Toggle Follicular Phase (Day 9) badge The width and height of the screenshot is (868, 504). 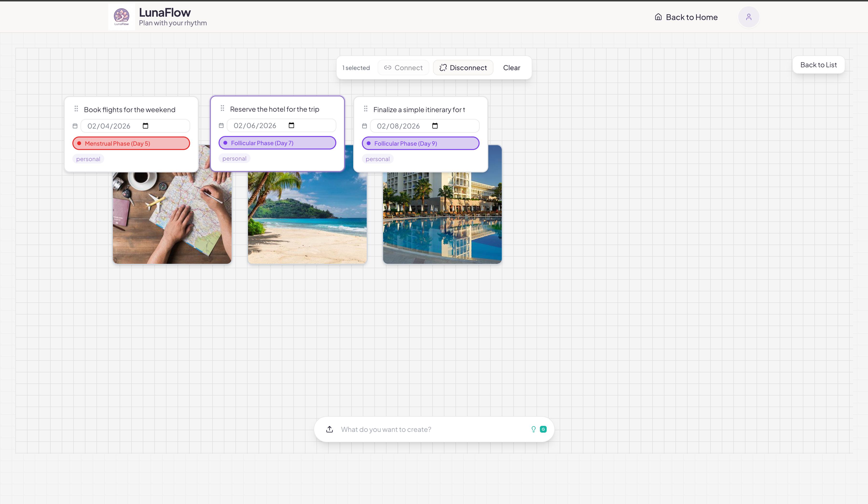click(420, 143)
